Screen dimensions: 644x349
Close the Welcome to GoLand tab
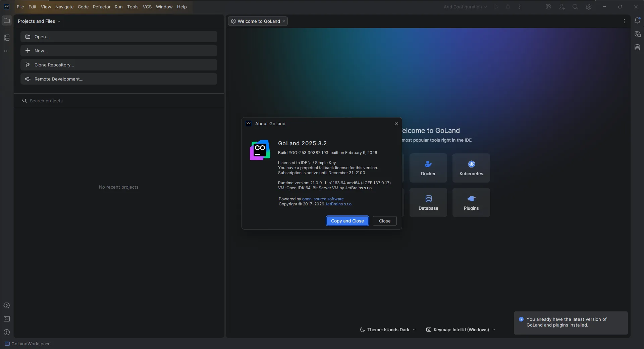284,21
